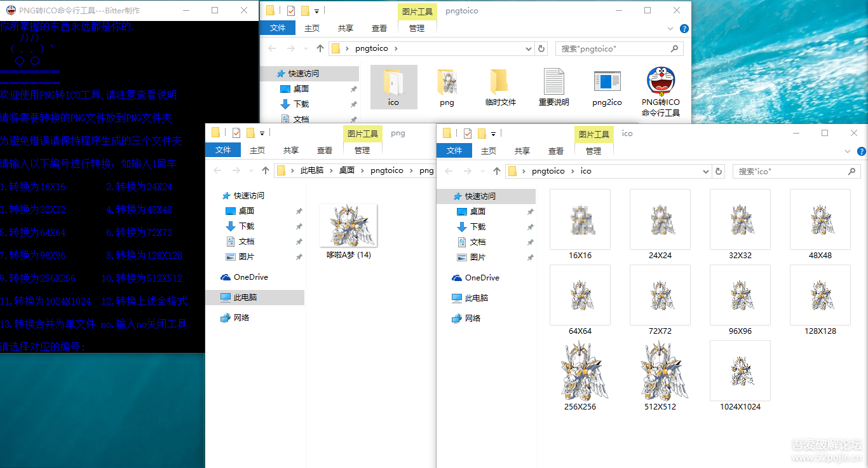Select 快速访问 in the ico window sidebar
Image resolution: width=868 pixels, height=468 pixels.
pyautogui.click(x=486, y=196)
